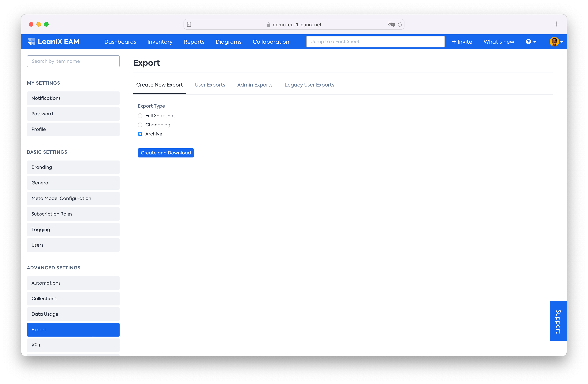Open Data Usage settings
This screenshot has width=588, height=384.
point(73,314)
